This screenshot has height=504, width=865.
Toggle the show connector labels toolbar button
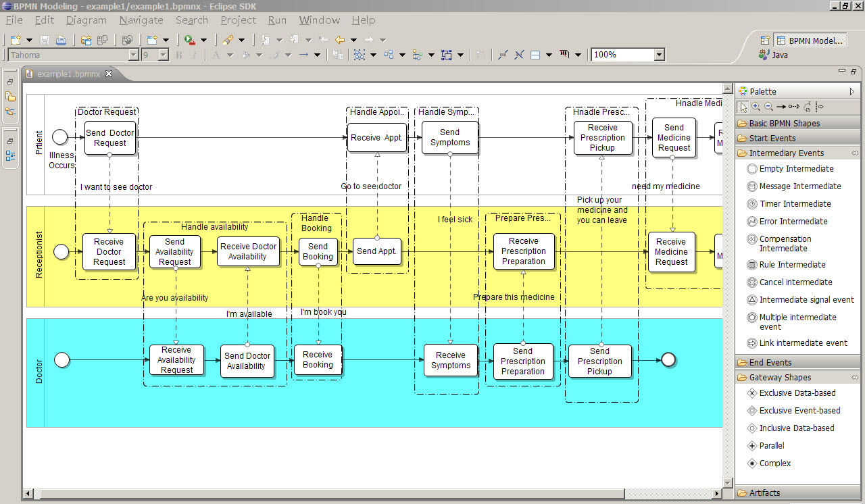tap(503, 55)
